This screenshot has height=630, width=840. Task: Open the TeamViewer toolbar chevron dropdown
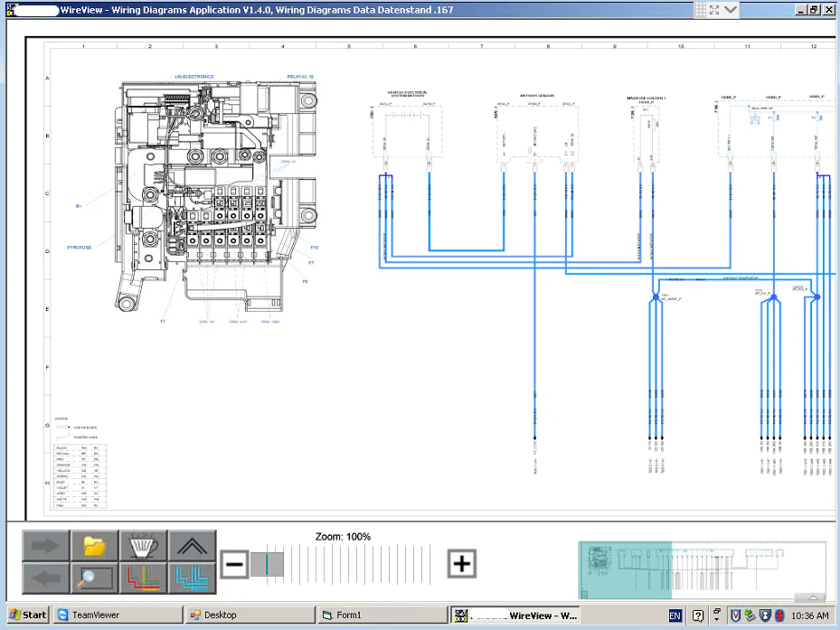pos(731,10)
